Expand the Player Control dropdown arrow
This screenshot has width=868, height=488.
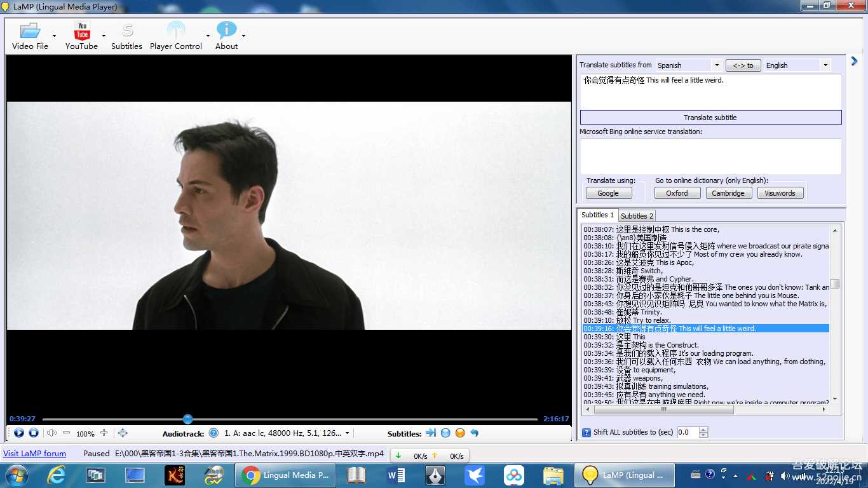[208, 36]
